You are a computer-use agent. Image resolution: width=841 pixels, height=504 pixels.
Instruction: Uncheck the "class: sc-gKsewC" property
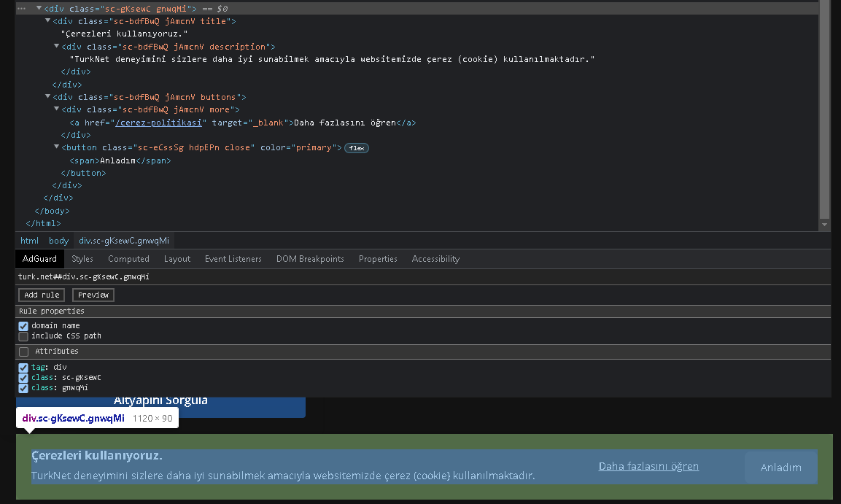pos(23,377)
